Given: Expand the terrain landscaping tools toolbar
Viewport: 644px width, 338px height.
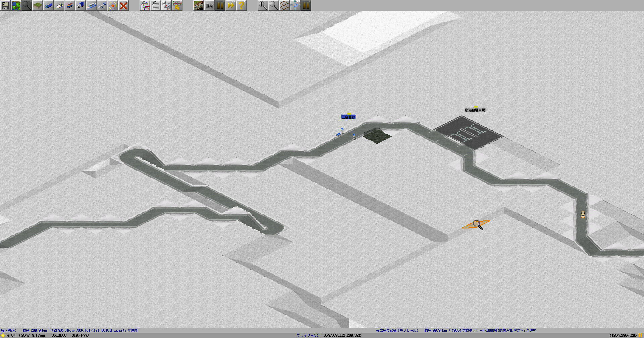Looking at the screenshot, I should pos(38,5).
